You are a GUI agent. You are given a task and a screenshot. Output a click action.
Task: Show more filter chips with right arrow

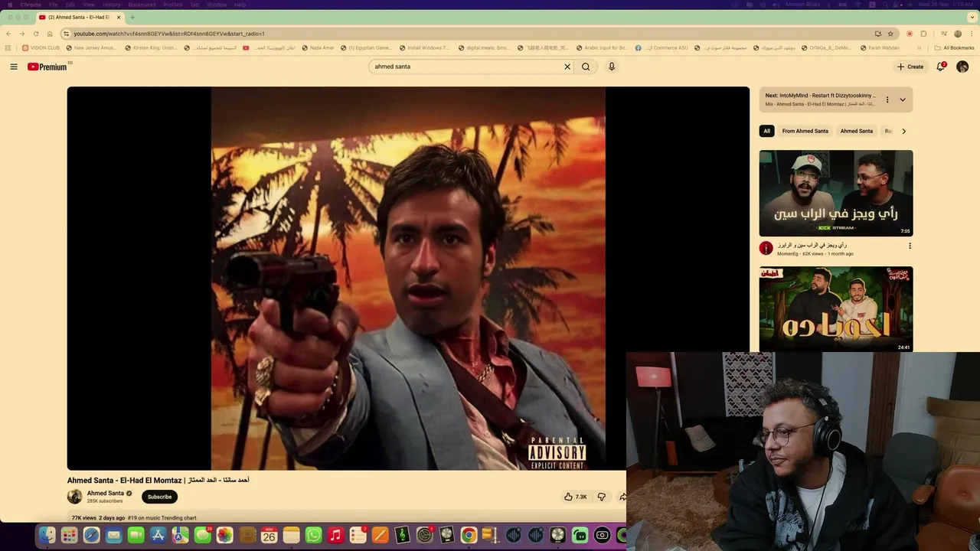pos(903,131)
